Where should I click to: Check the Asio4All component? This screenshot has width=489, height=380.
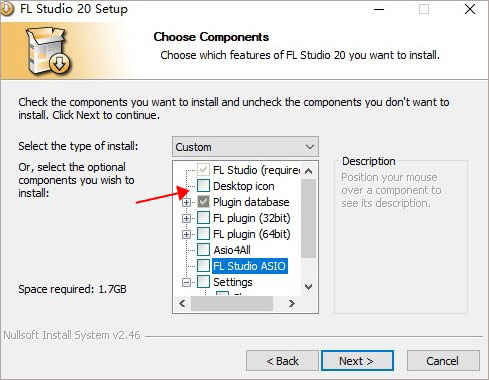[203, 250]
